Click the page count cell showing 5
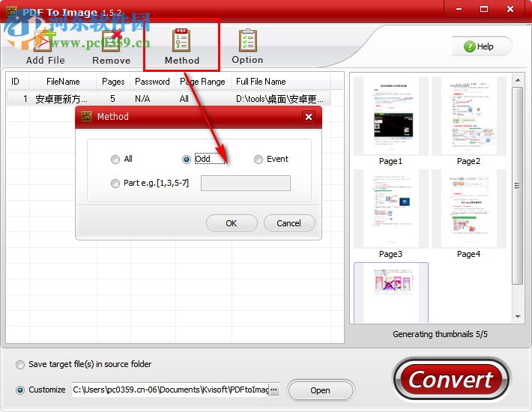 pyautogui.click(x=112, y=99)
